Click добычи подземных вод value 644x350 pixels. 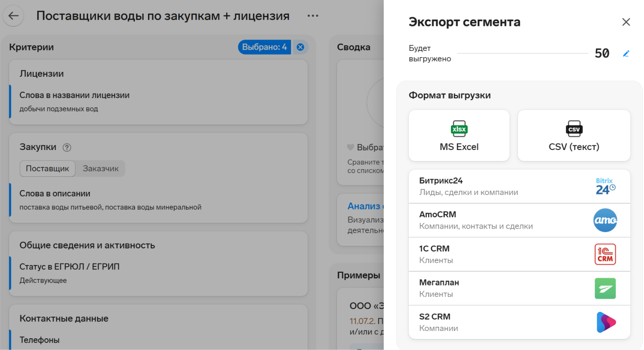[59, 109]
